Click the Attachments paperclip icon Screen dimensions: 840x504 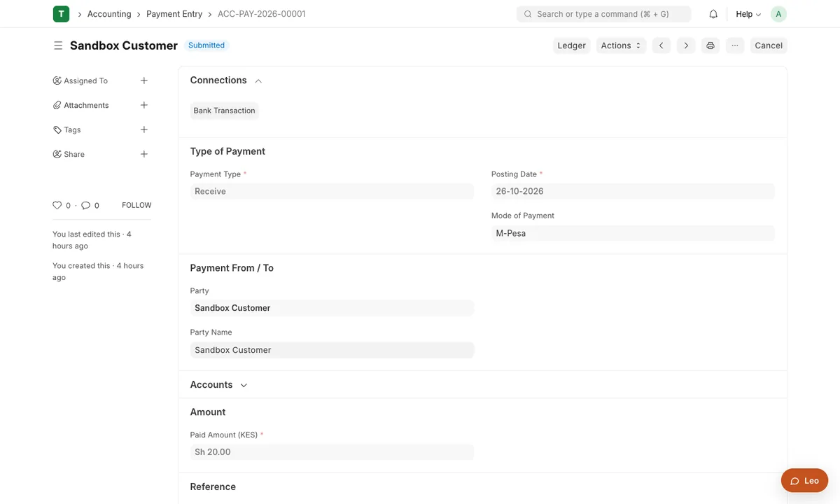click(57, 105)
